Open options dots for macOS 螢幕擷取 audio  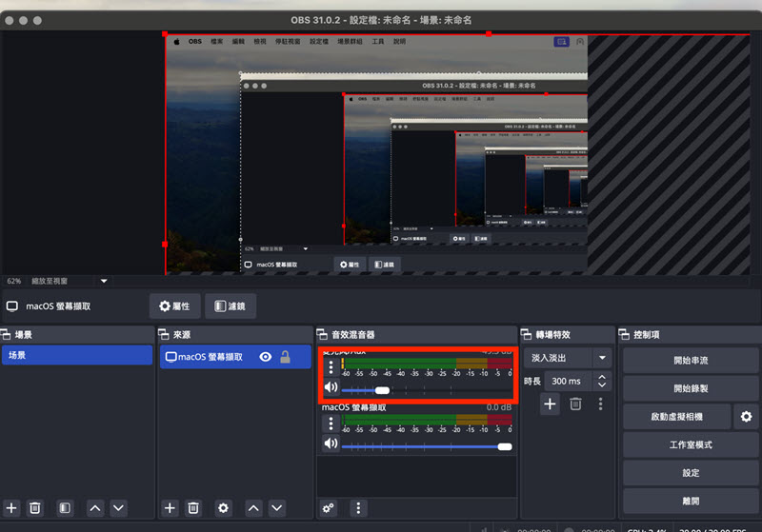(331, 424)
